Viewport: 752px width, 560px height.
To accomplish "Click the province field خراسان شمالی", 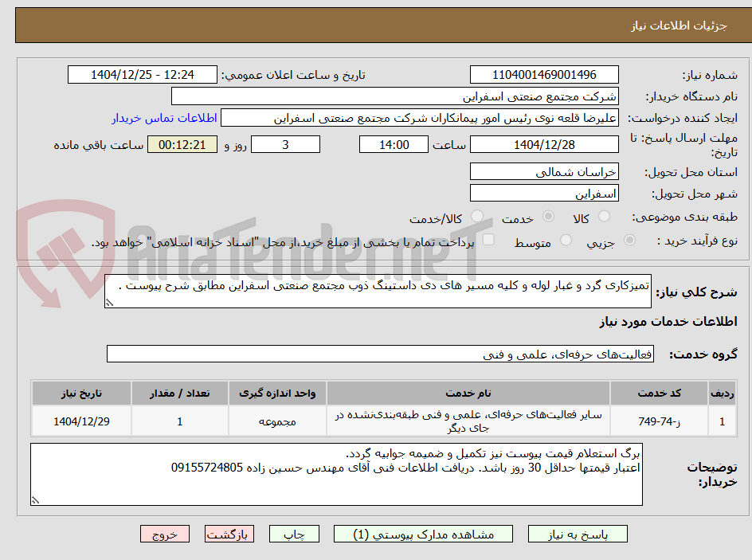I will pyautogui.click(x=544, y=171).
